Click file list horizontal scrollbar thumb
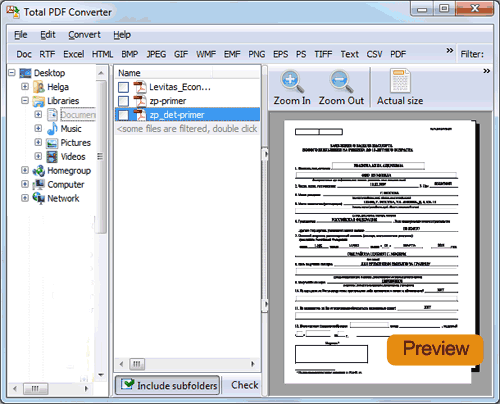Screen dimensions: 500x404 click(137, 364)
